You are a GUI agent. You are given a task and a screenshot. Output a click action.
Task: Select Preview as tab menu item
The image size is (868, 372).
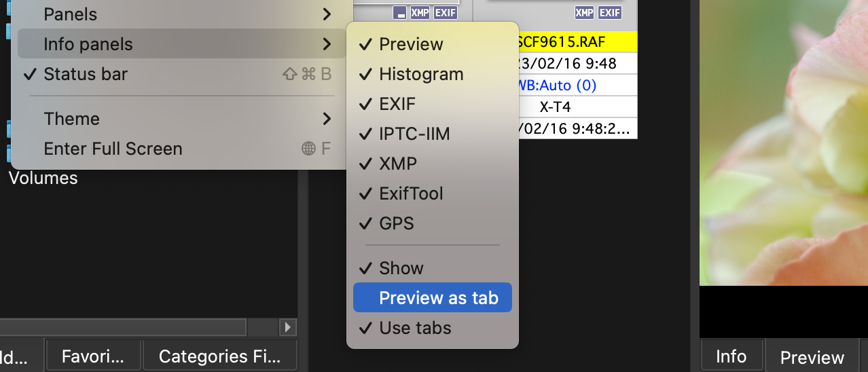coord(439,298)
